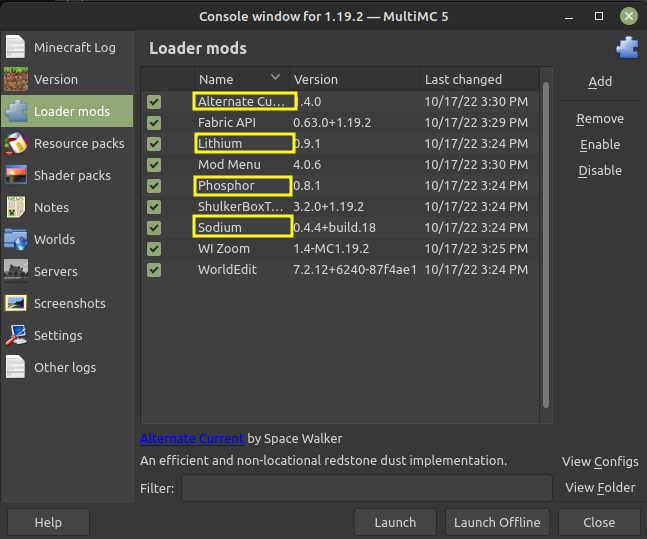Click the 10/17/22 3:25 PM date cell

click(476, 248)
